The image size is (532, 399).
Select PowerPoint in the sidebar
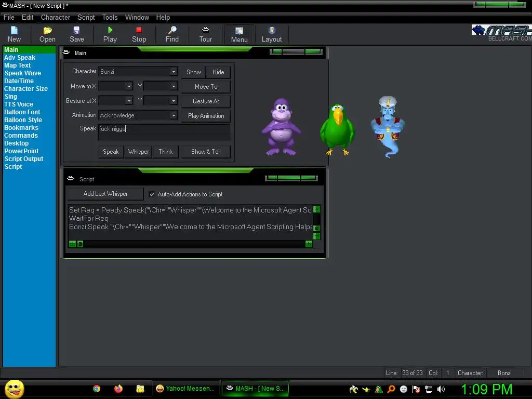(21, 151)
